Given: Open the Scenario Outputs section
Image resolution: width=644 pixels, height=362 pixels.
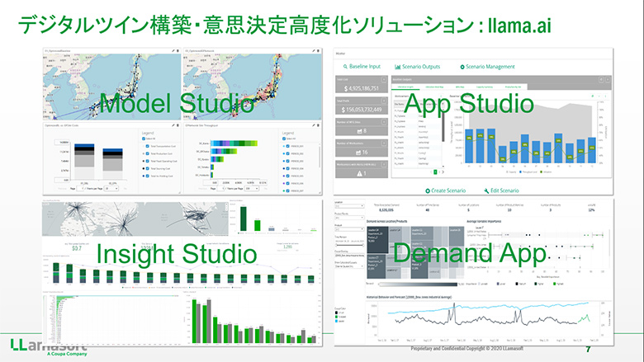Looking at the screenshot, I should 421,67.
